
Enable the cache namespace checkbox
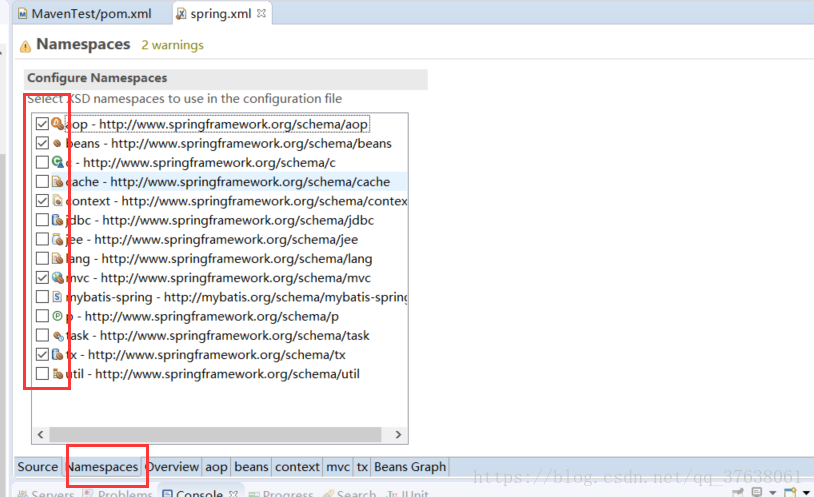42,181
